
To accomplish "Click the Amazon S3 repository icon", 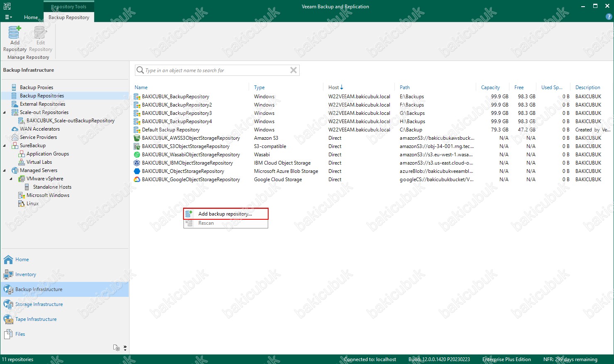I will (137, 138).
